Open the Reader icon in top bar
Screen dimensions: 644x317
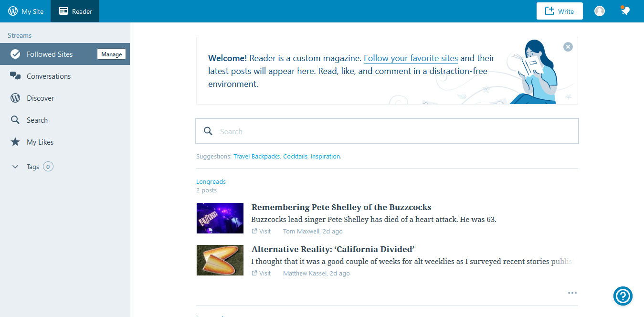pyautogui.click(x=63, y=11)
